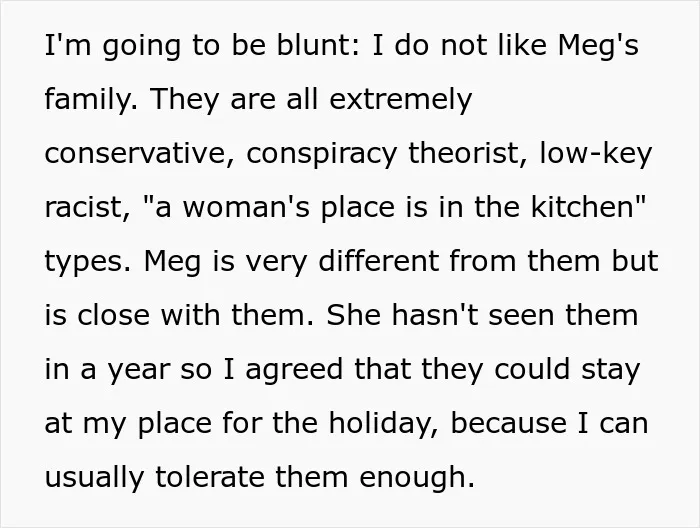Click the name "Meg's" in first line
700x528 pixels.
click(x=598, y=48)
